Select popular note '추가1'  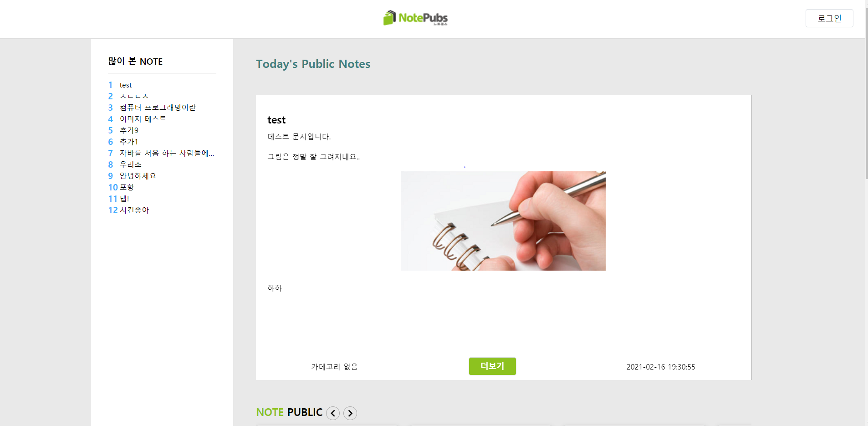(x=129, y=142)
